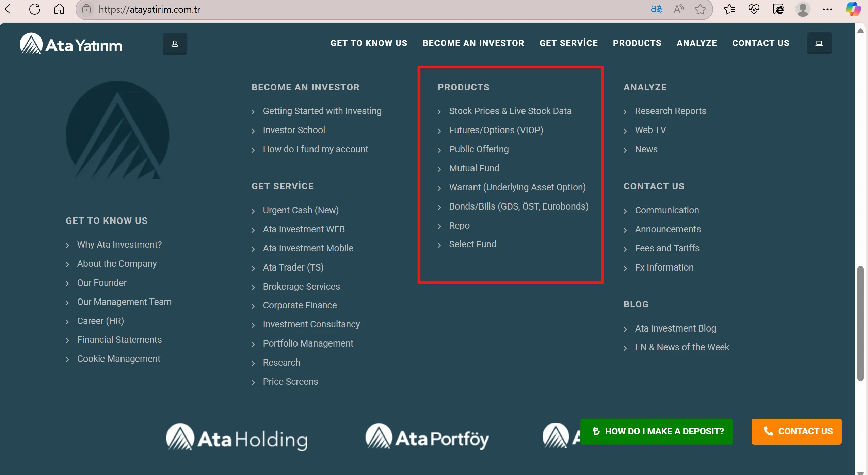Click the large circular Ata footer emblem
868x475 pixels.
pyautogui.click(x=117, y=130)
